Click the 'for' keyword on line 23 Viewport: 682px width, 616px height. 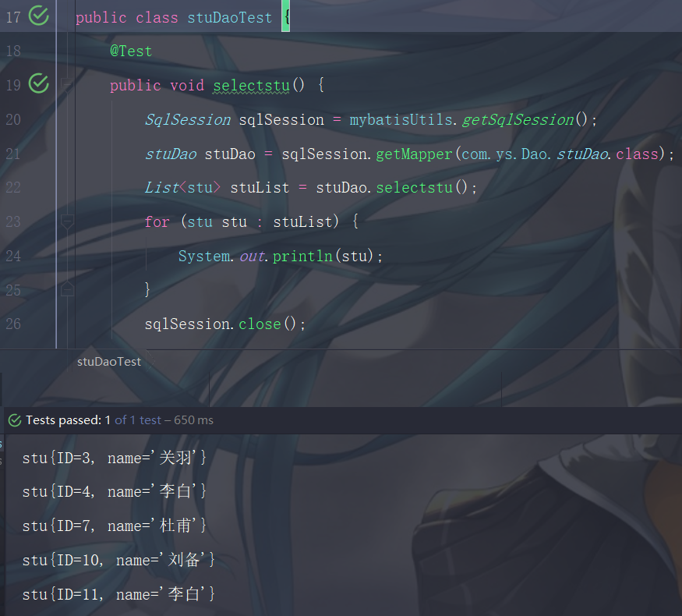tap(157, 222)
